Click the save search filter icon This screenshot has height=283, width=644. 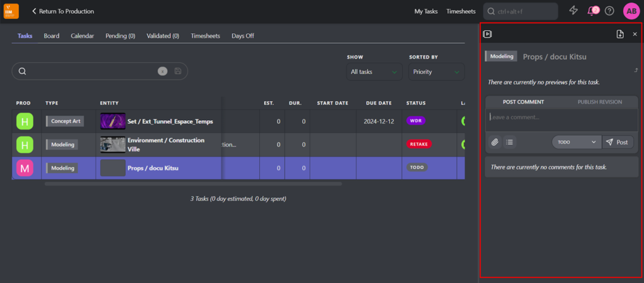[x=178, y=71]
